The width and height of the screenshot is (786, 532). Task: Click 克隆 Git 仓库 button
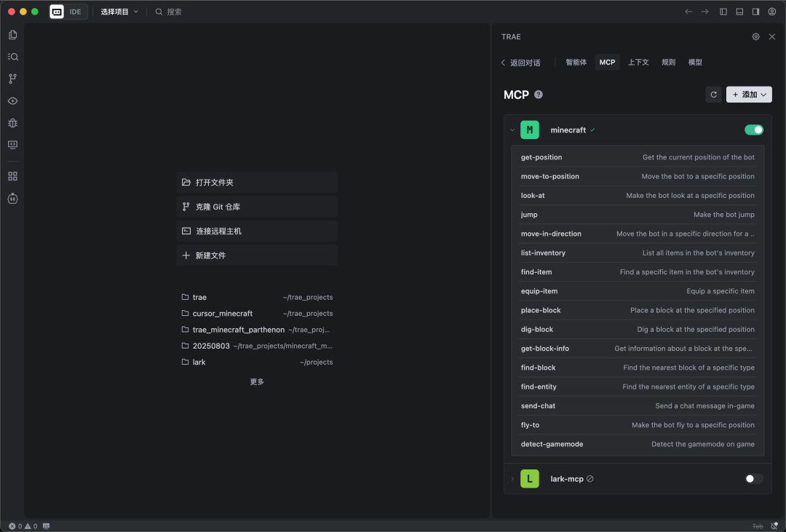[257, 207]
